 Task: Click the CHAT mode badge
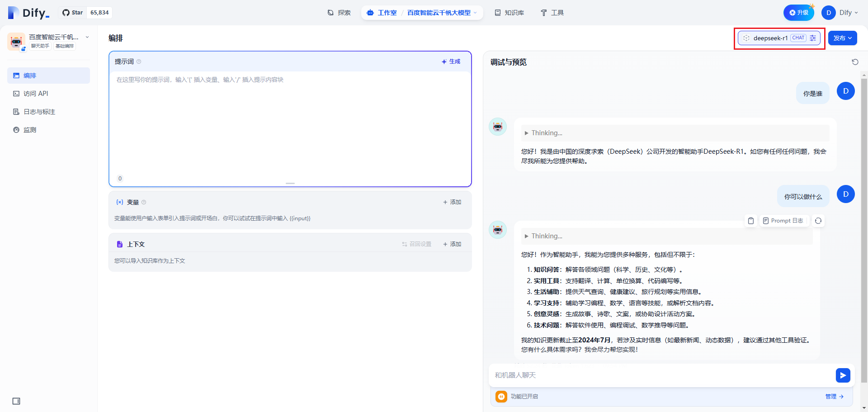[798, 38]
